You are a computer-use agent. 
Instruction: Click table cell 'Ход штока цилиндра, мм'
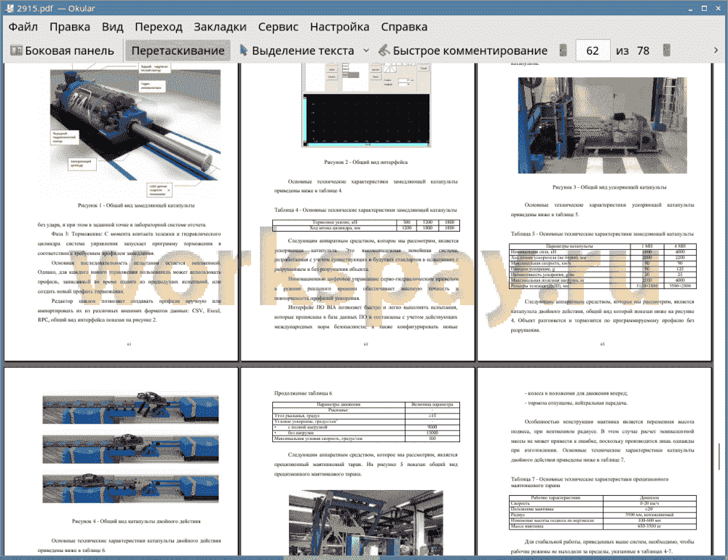335,228
